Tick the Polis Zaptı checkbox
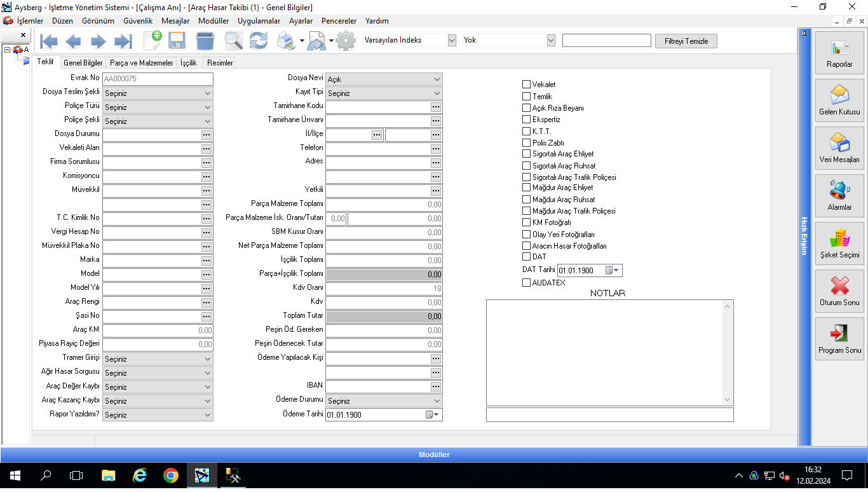 point(526,143)
